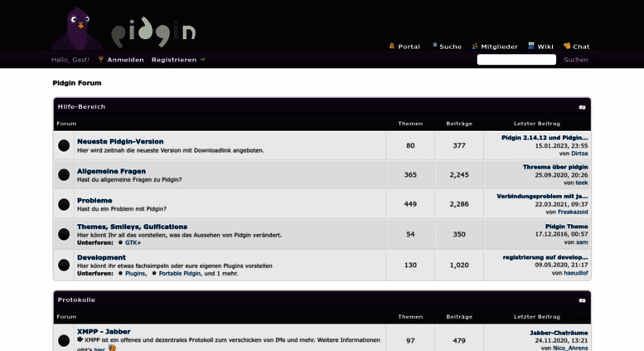Open the GTK+ subforum
Screen dimensions: 644x351
[x=133, y=243]
